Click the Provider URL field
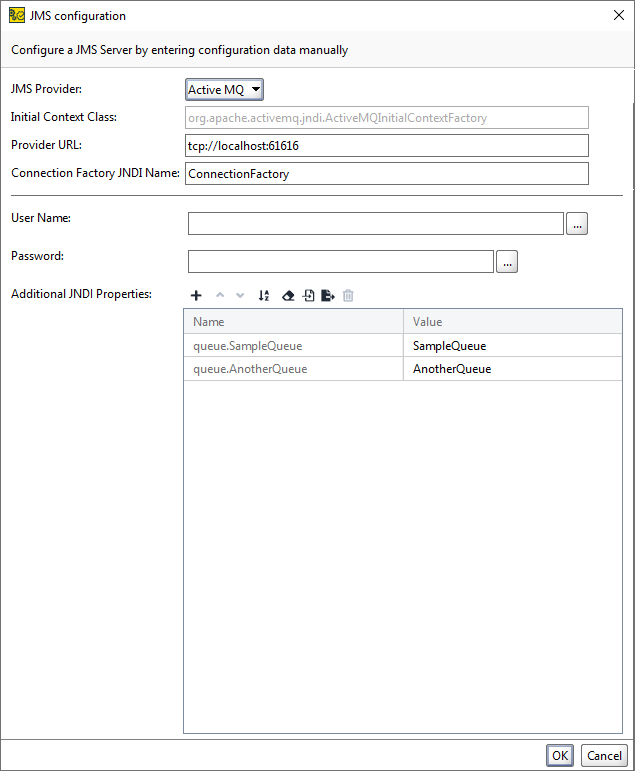Image resolution: width=635 pixels, height=771 pixels. (387, 146)
